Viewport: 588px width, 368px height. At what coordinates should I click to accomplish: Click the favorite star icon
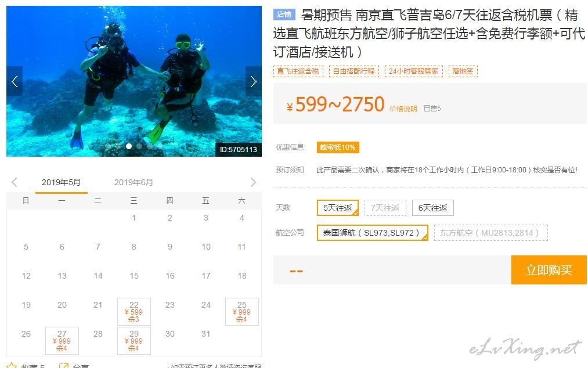[12, 365]
